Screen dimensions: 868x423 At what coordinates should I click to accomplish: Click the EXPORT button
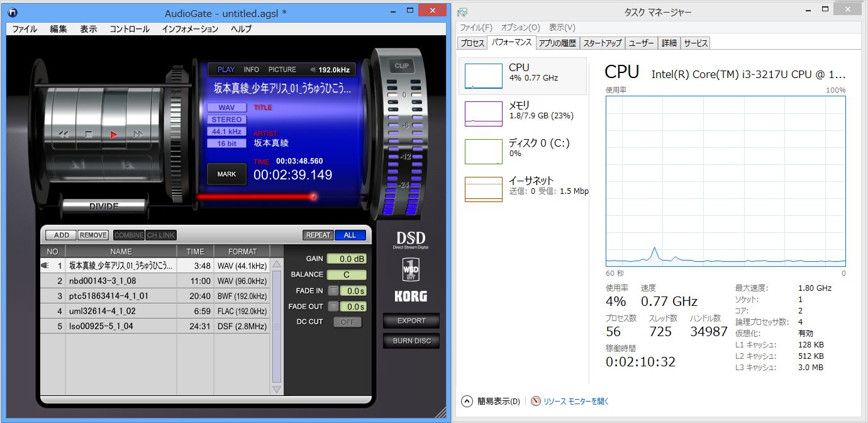click(411, 320)
